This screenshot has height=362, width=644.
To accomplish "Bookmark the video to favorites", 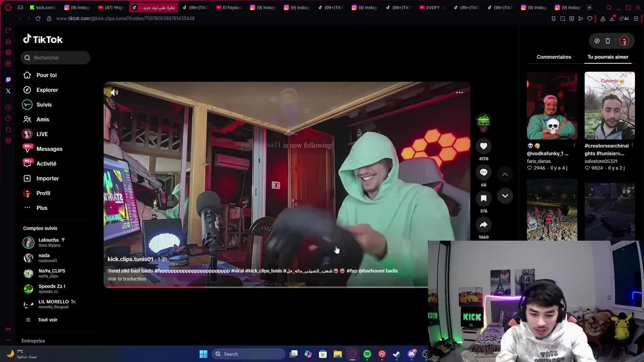I will tap(484, 198).
